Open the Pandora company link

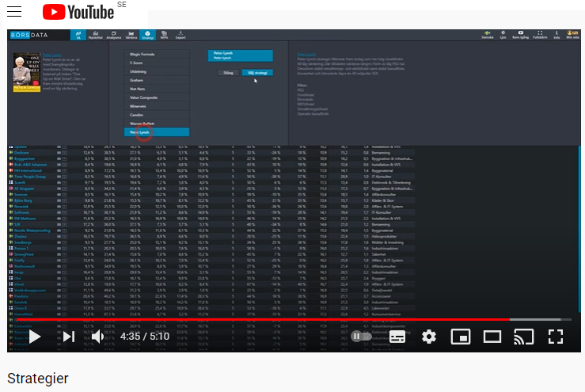click(21, 296)
